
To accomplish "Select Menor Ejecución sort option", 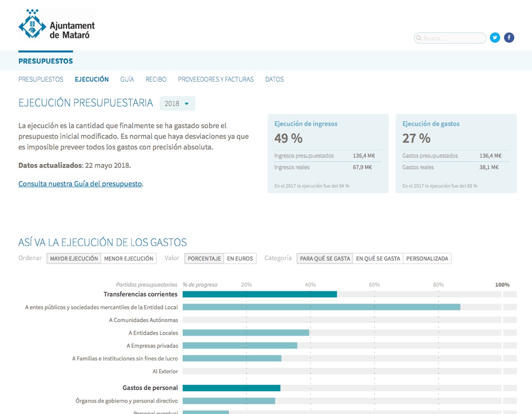I will (x=129, y=259).
